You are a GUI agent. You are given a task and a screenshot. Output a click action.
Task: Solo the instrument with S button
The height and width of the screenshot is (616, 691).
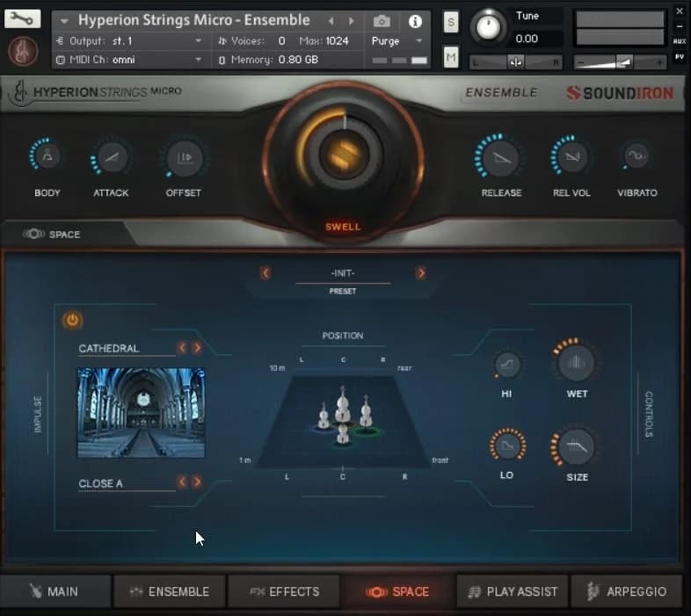click(450, 22)
